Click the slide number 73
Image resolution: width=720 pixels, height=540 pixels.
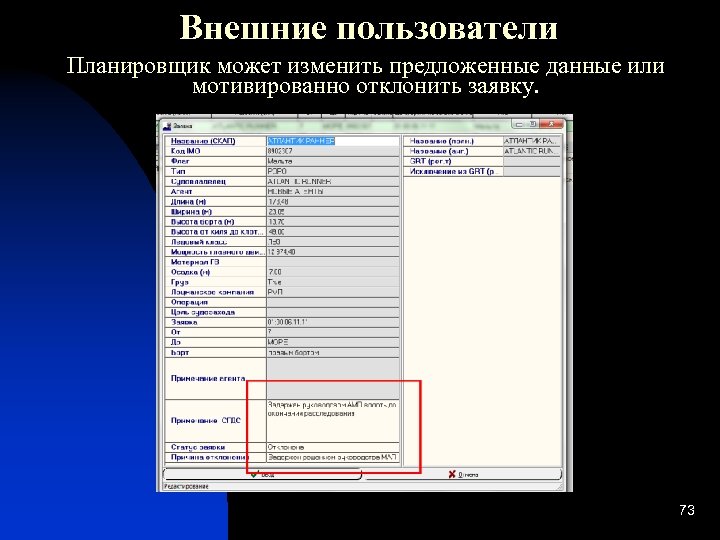(x=687, y=510)
